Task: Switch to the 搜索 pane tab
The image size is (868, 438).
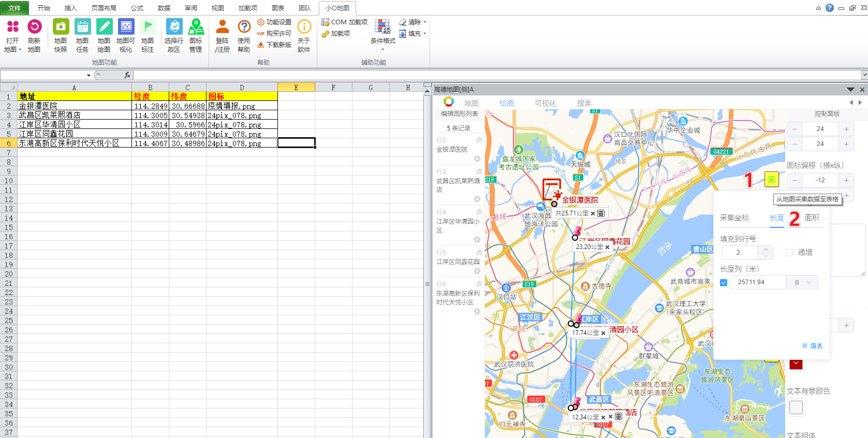Action: 584,103
